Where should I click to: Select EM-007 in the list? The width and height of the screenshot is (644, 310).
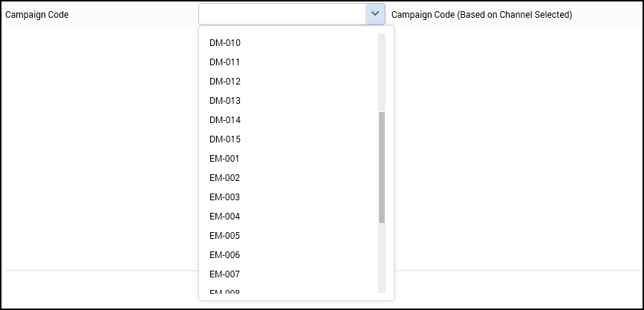pos(224,274)
